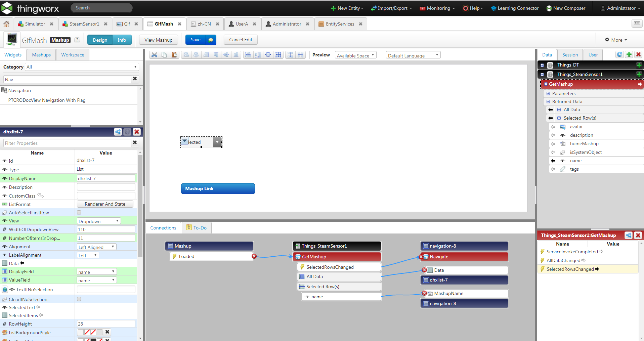The image size is (644, 341).
Task: Click the name property bound arrow
Action: coord(553,161)
